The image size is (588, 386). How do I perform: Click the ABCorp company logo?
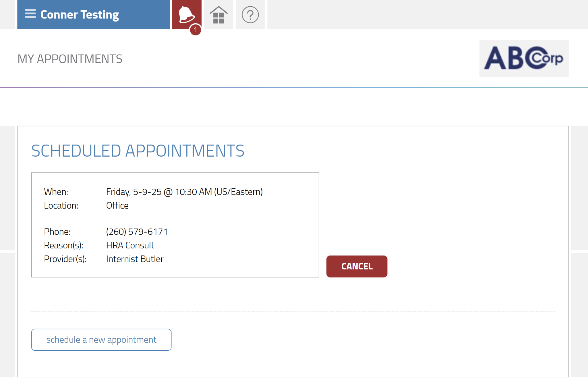click(x=524, y=58)
